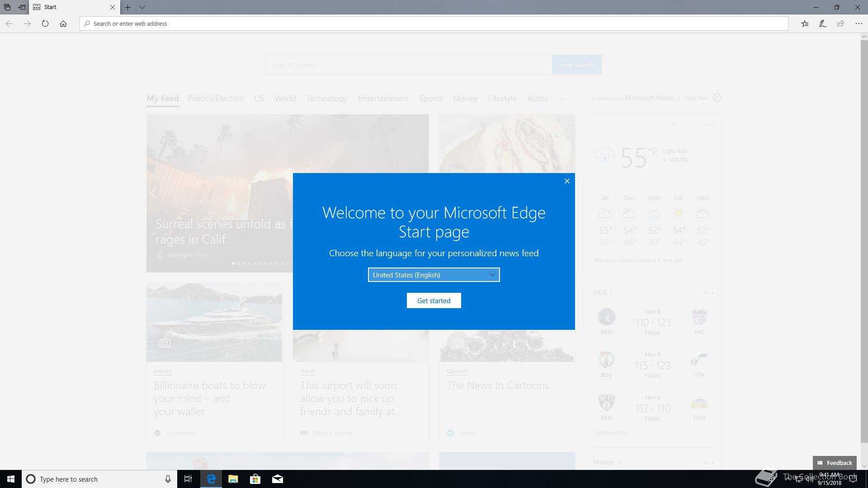Open the language selection dropdown
The image size is (868, 488).
(434, 275)
